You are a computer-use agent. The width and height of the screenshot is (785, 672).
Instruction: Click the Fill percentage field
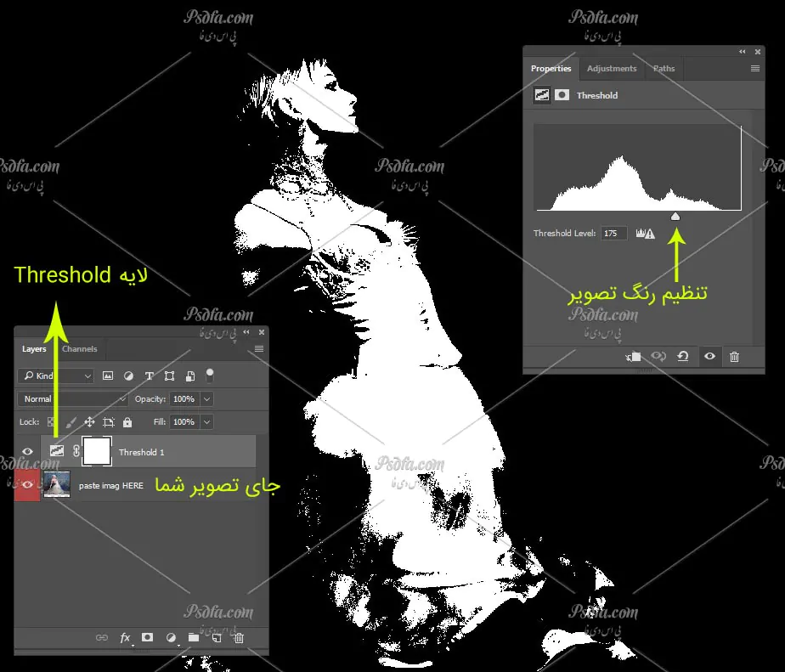[x=184, y=422]
